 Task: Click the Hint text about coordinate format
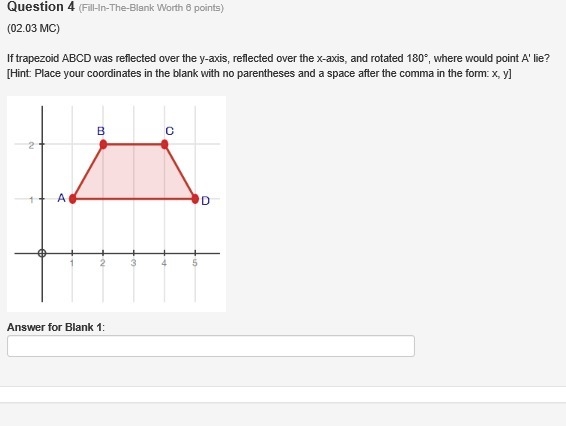tap(259, 73)
